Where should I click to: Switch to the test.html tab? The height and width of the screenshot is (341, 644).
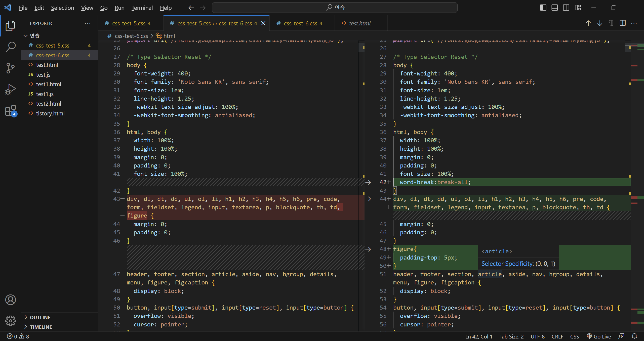359,23
